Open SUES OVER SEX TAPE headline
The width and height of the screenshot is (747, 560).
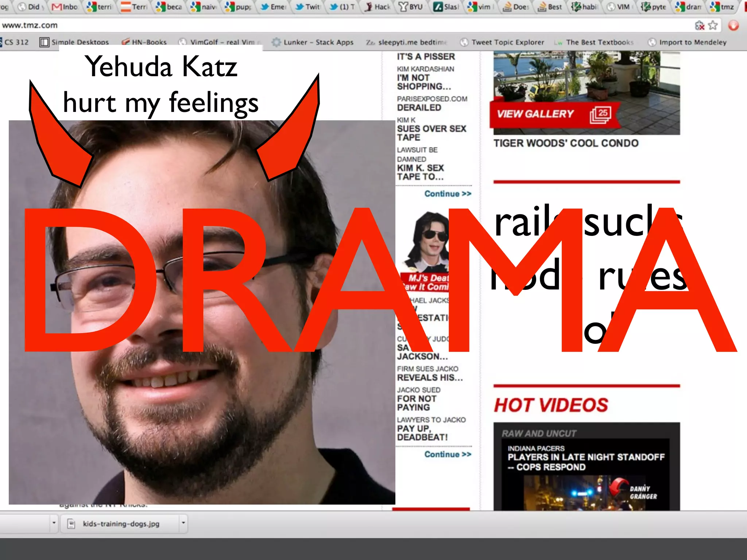click(431, 133)
